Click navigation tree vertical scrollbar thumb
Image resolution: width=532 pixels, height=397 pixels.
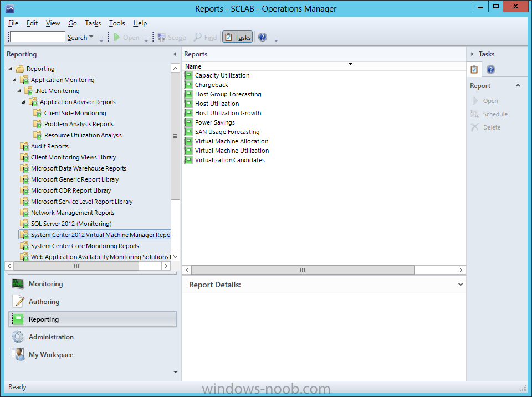click(175, 136)
